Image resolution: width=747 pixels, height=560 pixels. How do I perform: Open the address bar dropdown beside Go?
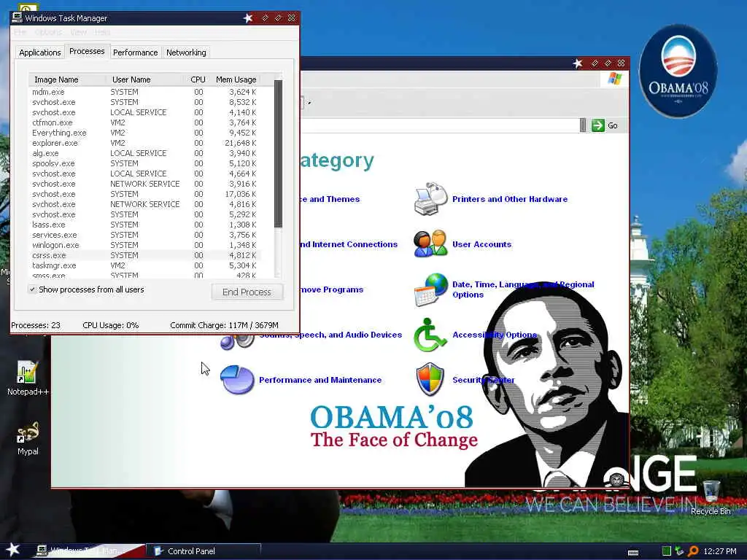(x=583, y=125)
